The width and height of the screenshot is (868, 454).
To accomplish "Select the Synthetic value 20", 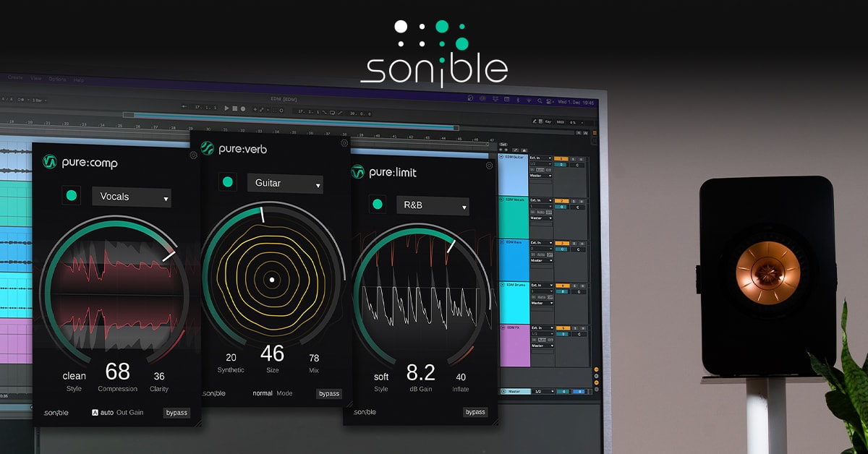I will [231, 357].
